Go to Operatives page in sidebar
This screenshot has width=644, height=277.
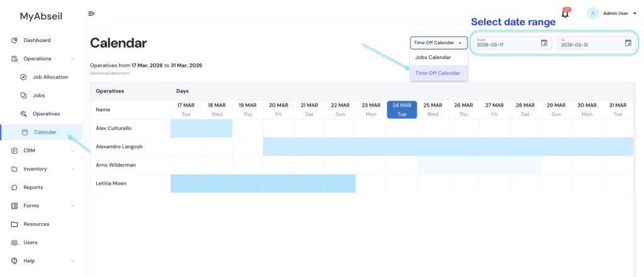coord(46,114)
